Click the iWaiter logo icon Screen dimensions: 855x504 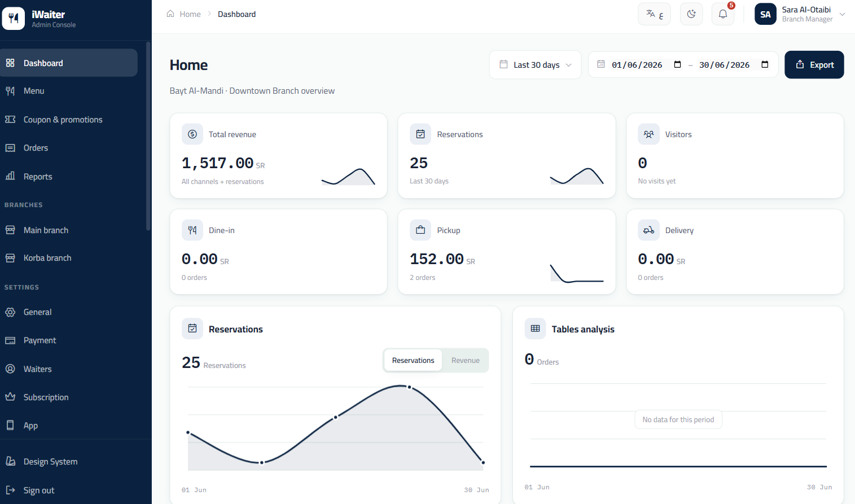click(14, 19)
